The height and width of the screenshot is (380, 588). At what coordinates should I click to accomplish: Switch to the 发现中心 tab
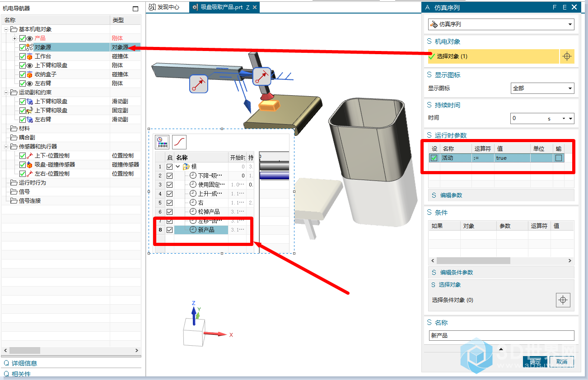(x=164, y=7)
